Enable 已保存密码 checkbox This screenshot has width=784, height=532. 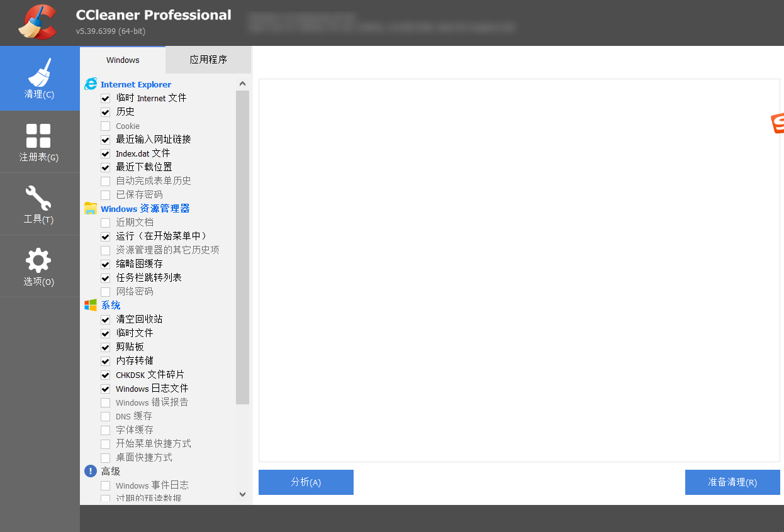[105, 196]
